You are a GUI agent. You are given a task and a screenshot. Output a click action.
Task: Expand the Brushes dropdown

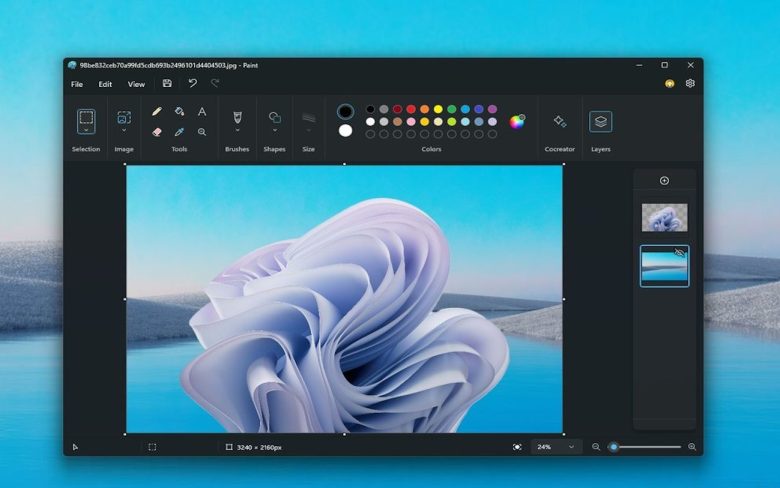point(237,130)
